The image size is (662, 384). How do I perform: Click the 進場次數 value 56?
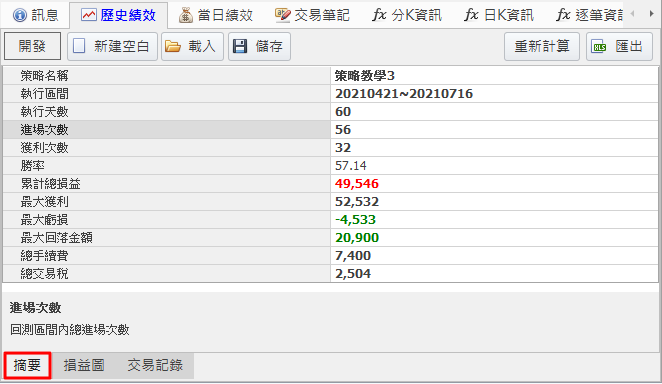[x=343, y=130]
